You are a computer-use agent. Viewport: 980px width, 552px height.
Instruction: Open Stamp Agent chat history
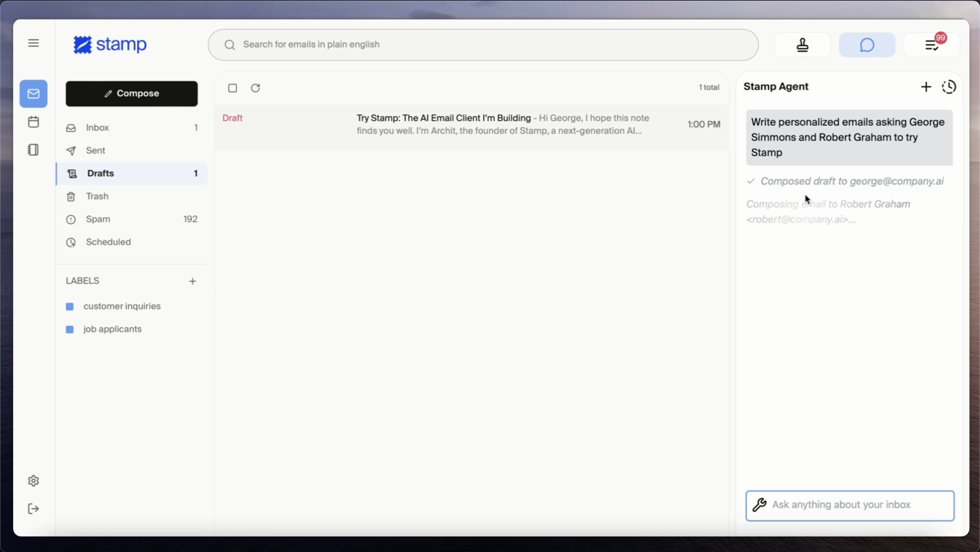click(x=949, y=87)
